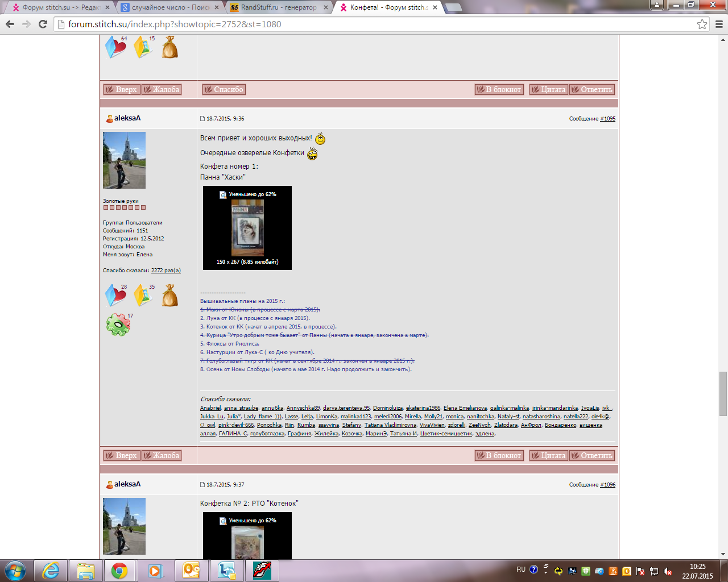The image size is (728, 582).
Task: Open Google Chrome from the taskbar
Action: pyautogui.click(x=119, y=571)
